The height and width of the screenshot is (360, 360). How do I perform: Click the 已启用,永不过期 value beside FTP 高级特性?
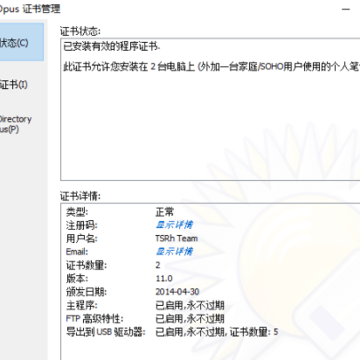pos(190,319)
